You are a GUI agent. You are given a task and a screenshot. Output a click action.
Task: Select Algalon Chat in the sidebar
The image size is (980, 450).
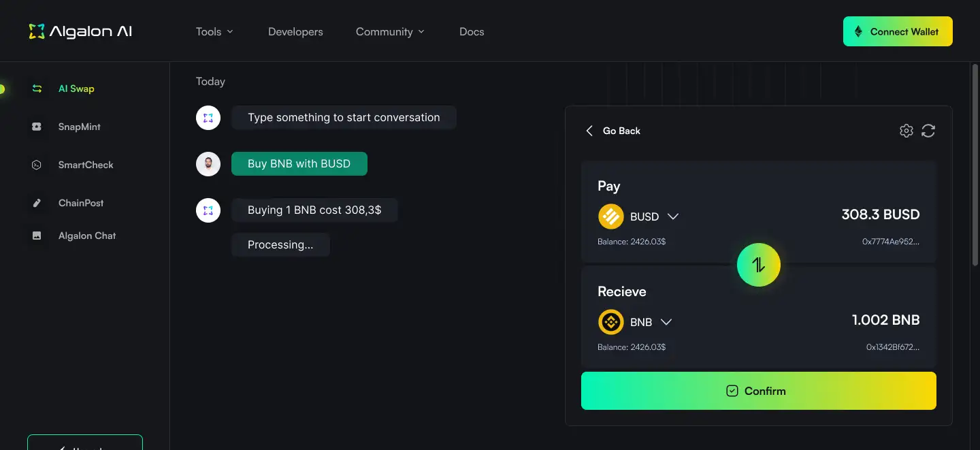pyautogui.click(x=87, y=236)
